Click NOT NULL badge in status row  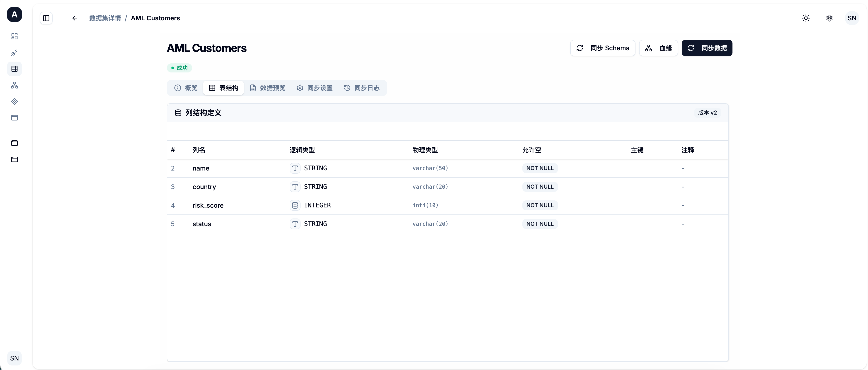pos(540,224)
